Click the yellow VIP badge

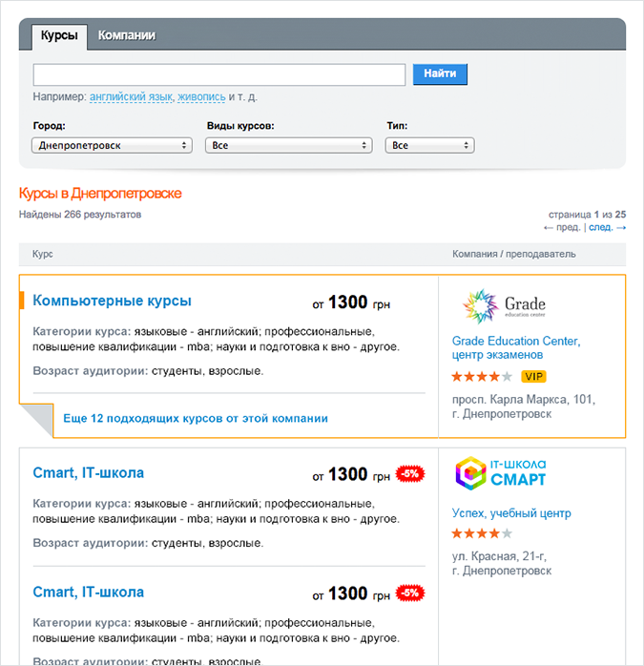coord(533,377)
